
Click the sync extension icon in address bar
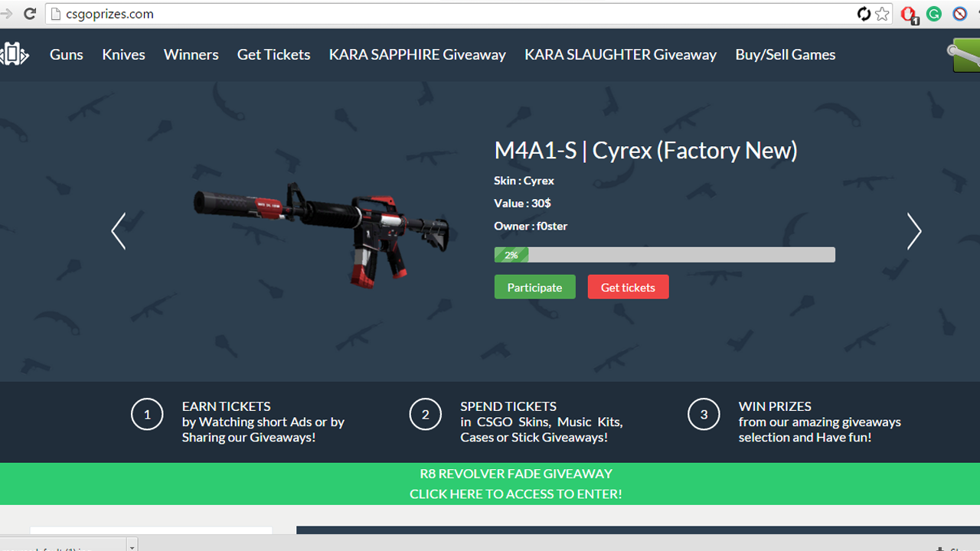point(864,14)
